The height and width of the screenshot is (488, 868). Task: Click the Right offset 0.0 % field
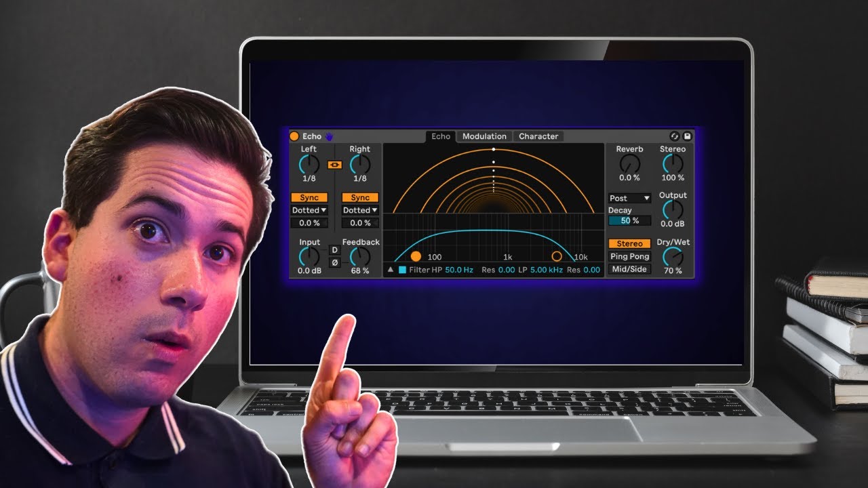360,223
